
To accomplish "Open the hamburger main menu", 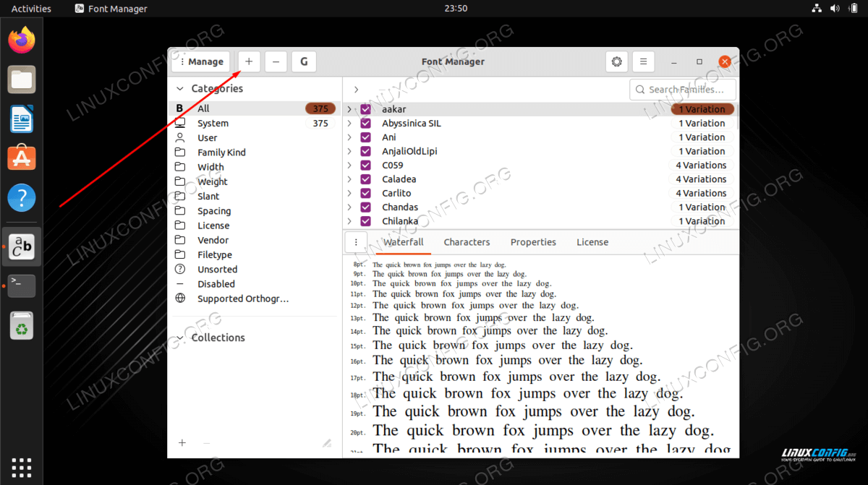I will coord(643,62).
